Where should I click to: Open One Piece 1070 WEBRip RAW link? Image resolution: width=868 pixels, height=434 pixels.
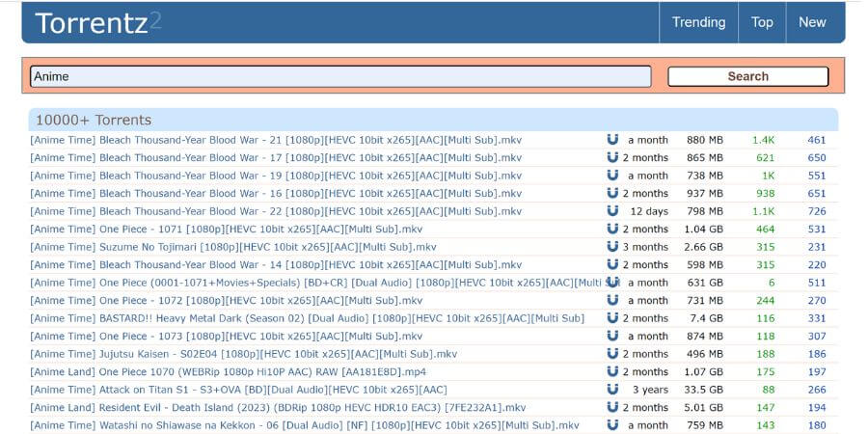228,371
